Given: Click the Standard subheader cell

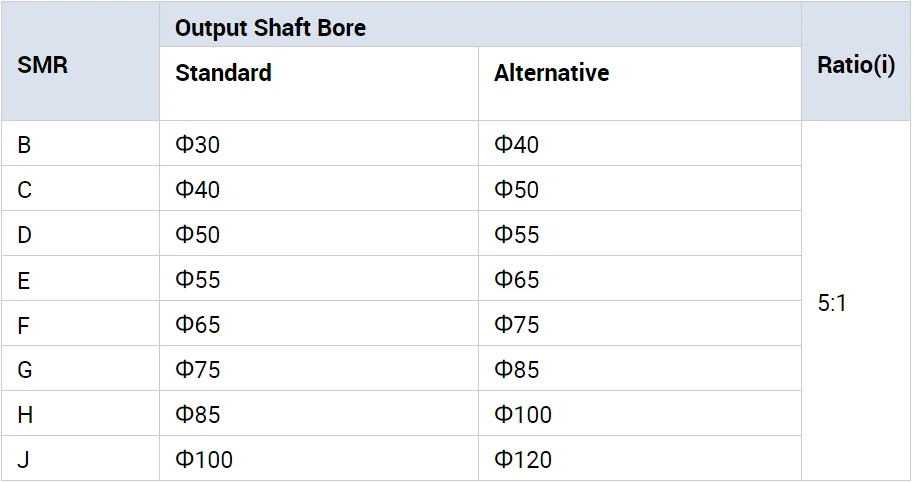Looking at the screenshot, I should pyautogui.click(x=319, y=84).
